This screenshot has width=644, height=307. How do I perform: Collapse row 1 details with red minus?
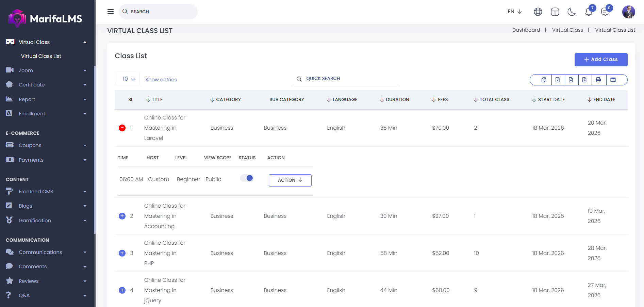122,128
